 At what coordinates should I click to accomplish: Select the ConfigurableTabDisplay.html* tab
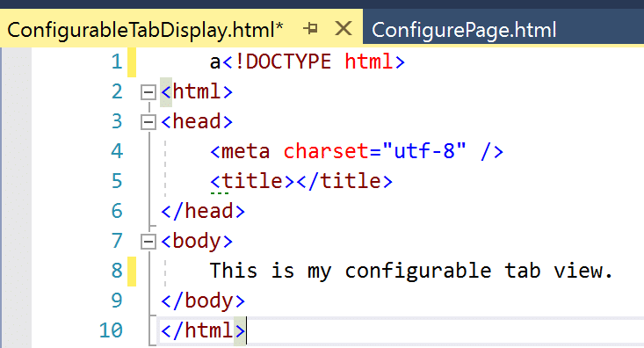pos(145,30)
